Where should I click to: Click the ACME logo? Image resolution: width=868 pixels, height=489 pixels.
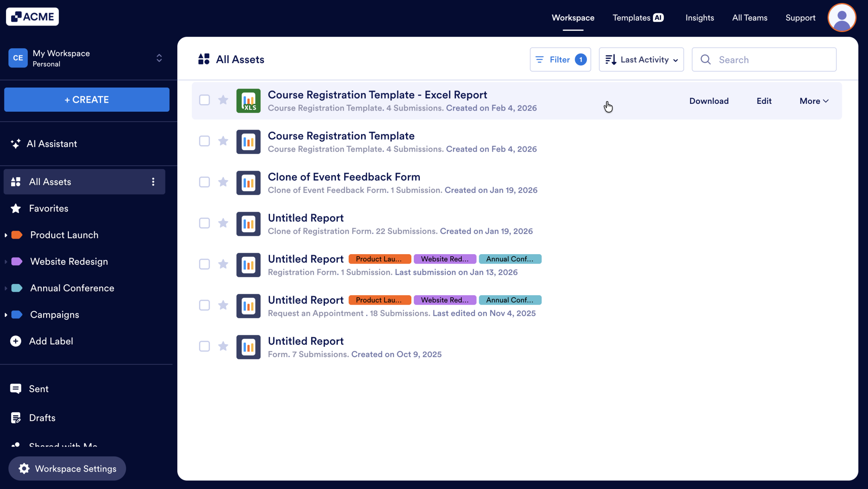coord(32,16)
